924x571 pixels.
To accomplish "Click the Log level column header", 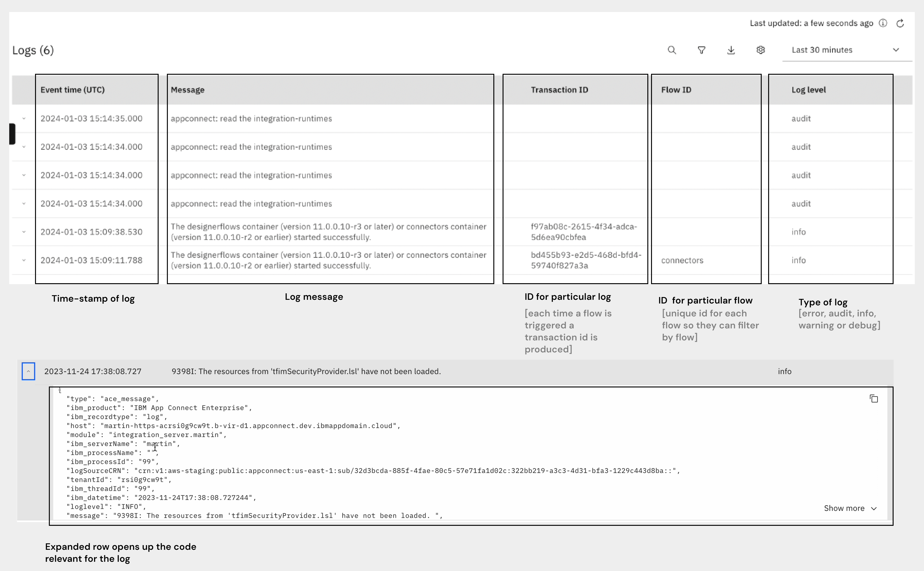I will pyautogui.click(x=808, y=90).
